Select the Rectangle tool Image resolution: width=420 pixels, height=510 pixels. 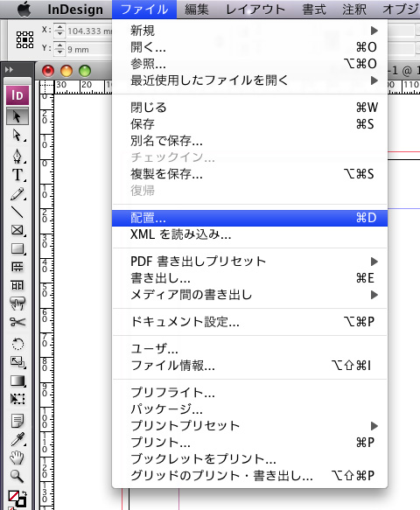tap(17, 248)
